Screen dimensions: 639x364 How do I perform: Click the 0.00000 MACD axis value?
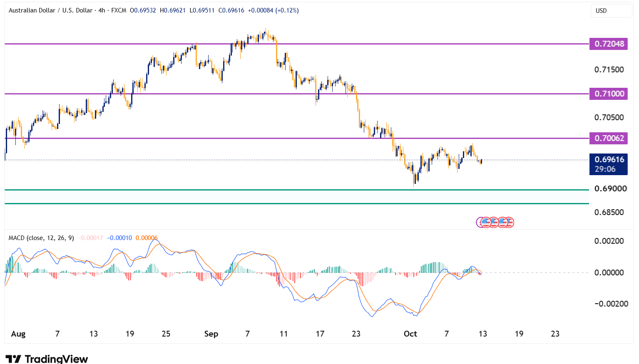tap(609, 272)
